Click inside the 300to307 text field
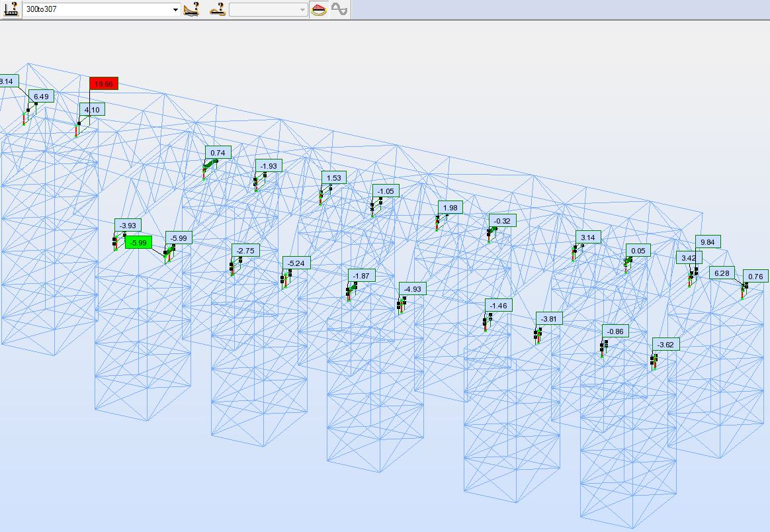770x532 pixels. (93, 9)
